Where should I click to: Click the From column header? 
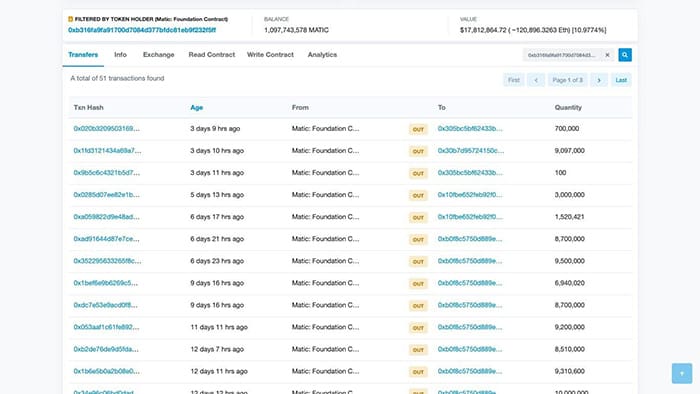pos(300,108)
